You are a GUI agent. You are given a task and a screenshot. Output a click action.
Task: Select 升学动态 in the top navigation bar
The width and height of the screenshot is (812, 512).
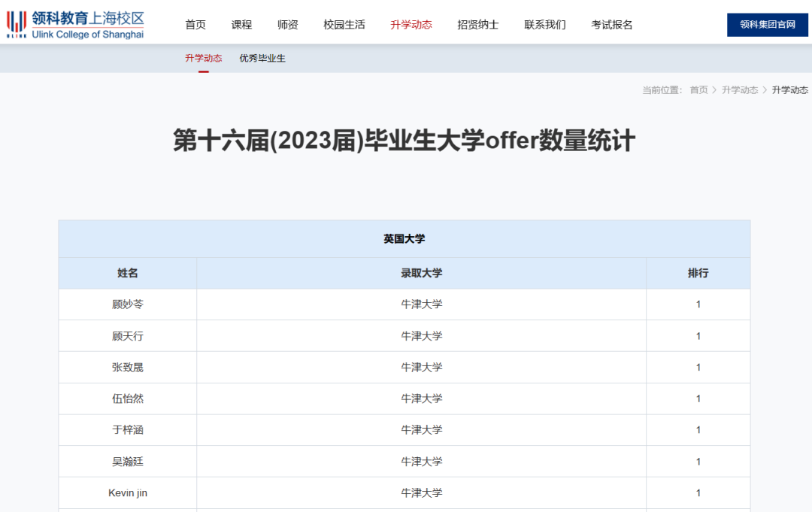(x=411, y=25)
